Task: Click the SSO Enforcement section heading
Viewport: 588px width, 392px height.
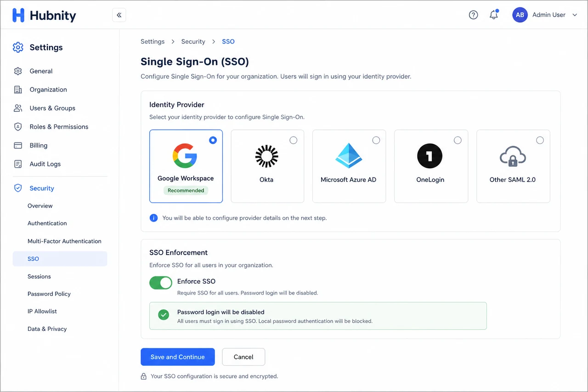Action: [179, 252]
